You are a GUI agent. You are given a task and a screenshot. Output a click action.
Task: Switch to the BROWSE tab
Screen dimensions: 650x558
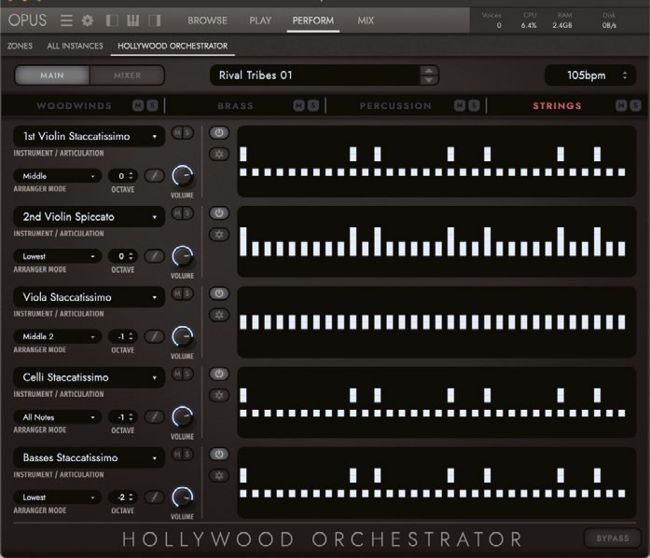click(x=207, y=20)
